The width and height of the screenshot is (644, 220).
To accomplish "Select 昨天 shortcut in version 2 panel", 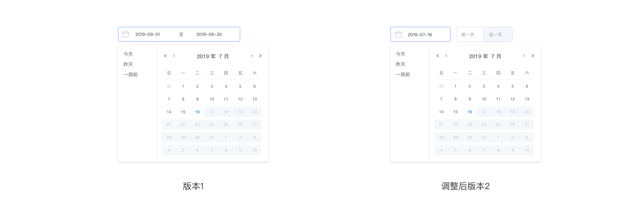I will pos(400,64).
